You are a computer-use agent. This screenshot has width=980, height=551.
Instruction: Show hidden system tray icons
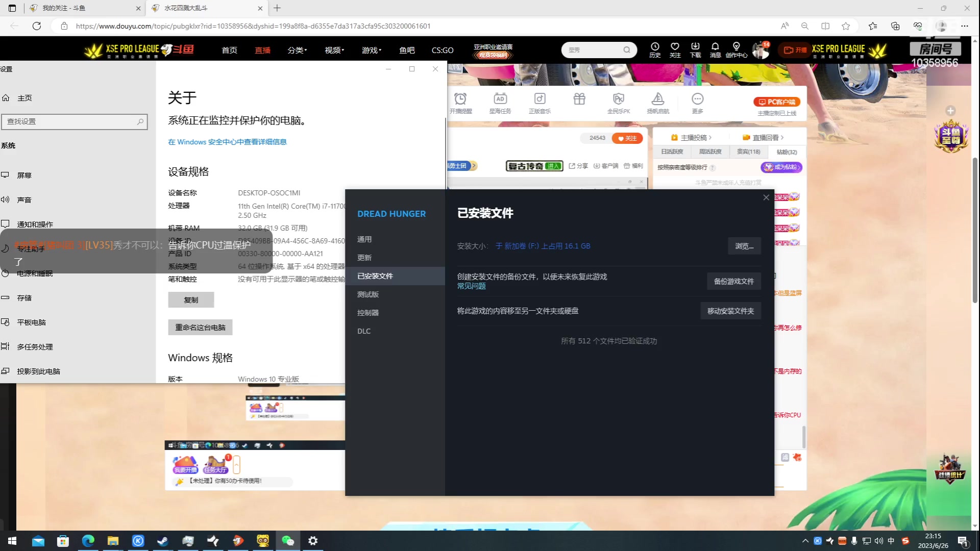coord(805,541)
